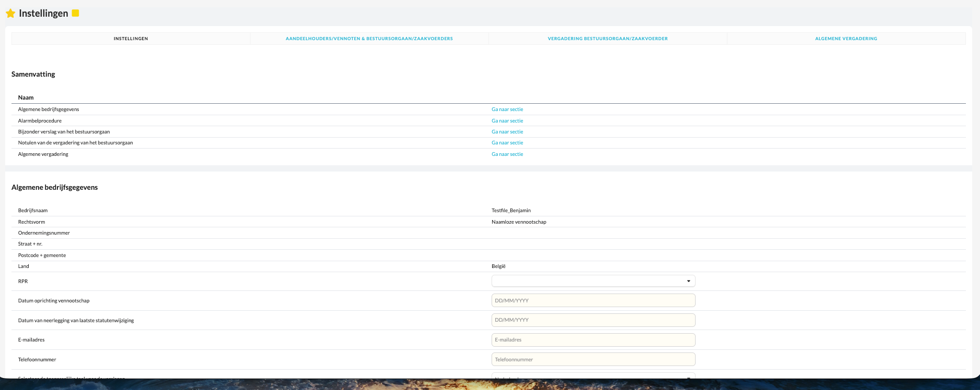Open Vergadering Bestuursorgaan/Zaakvoerder tab
The width and height of the screenshot is (980, 390).
tap(607, 39)
